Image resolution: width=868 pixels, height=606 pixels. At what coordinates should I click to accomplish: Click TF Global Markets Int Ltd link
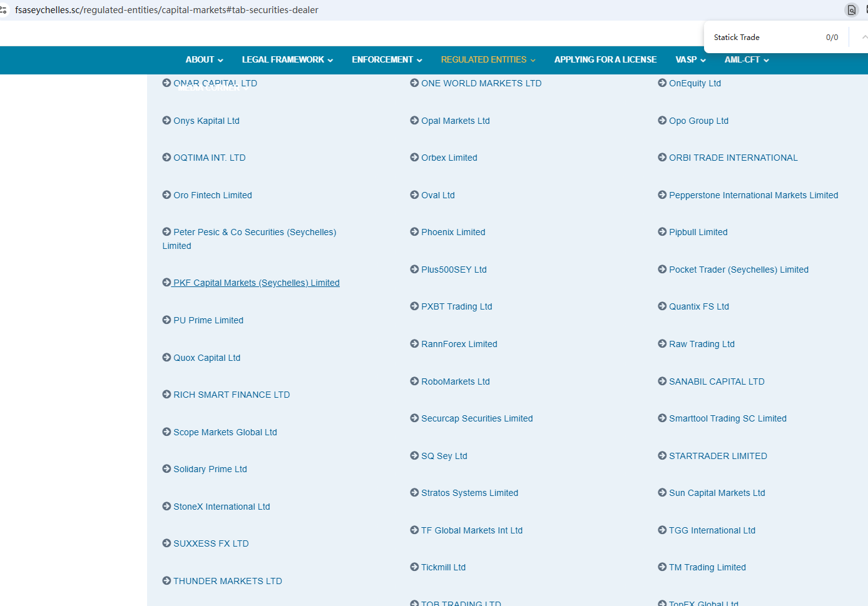point(472,530)
